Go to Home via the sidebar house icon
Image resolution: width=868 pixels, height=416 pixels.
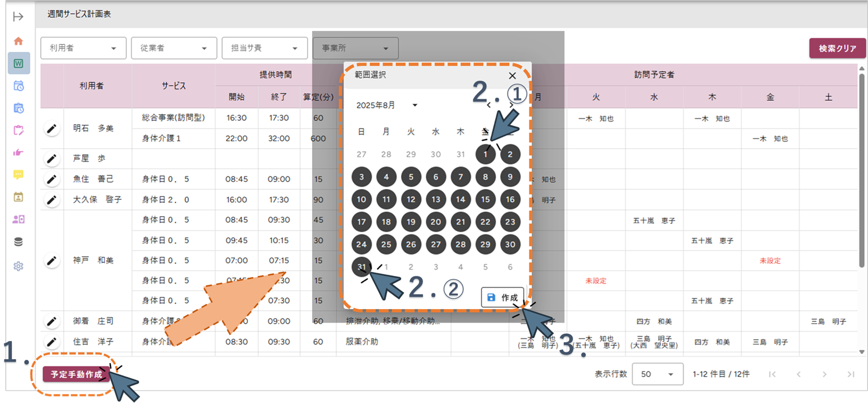click(18, 41)
